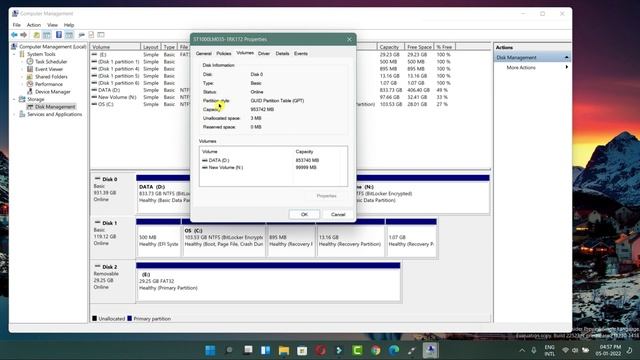Sort by the Volume column header
This screenshot has width=640, height=360.
(115, 47)
